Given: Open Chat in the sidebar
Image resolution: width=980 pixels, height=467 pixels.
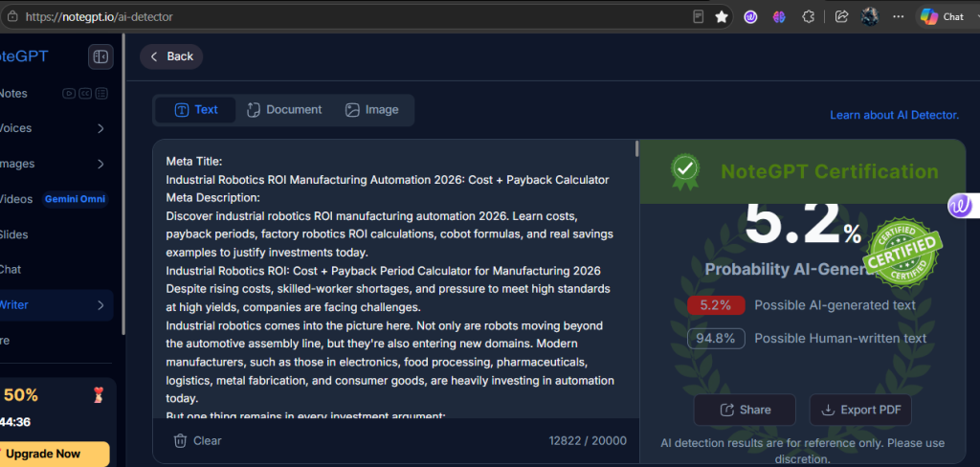Looking at the screenshot, I should pyautogui.click(x=10, y=270).
